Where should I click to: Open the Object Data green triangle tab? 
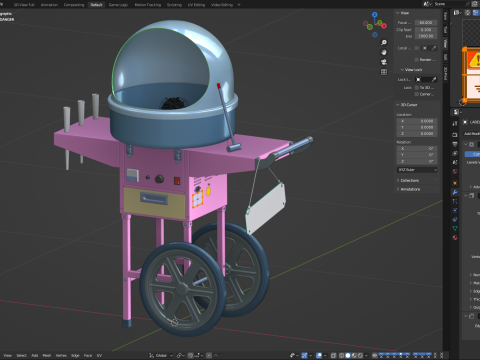(x=455, y=228)
